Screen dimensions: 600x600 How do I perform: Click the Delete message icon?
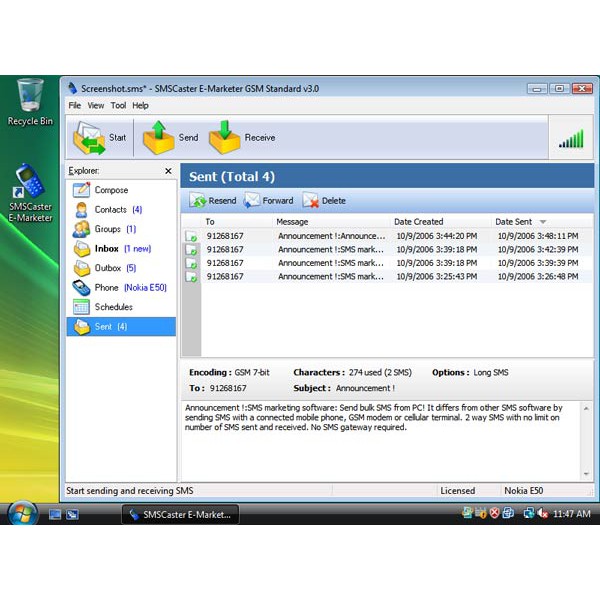point(310,200)
